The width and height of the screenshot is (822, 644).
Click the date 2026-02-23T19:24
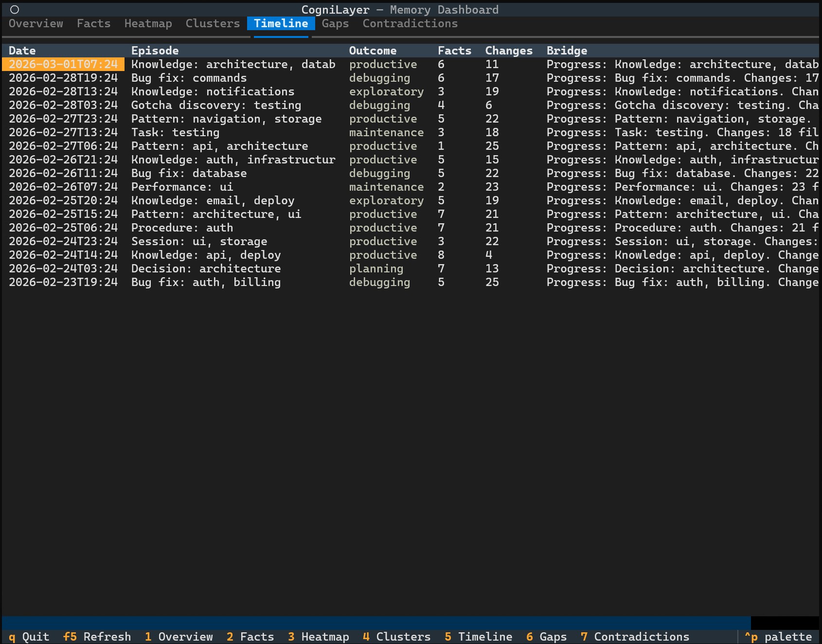63,282
